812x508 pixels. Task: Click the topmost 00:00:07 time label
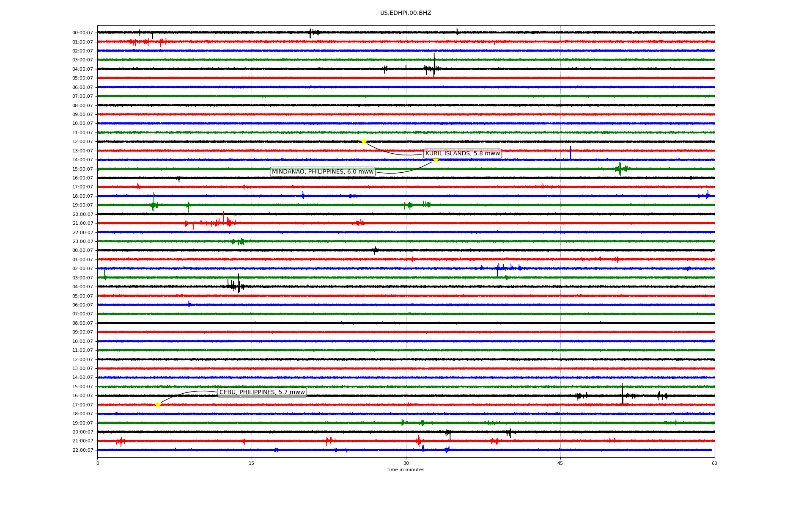pyautogui.click(x=82, y=33)
